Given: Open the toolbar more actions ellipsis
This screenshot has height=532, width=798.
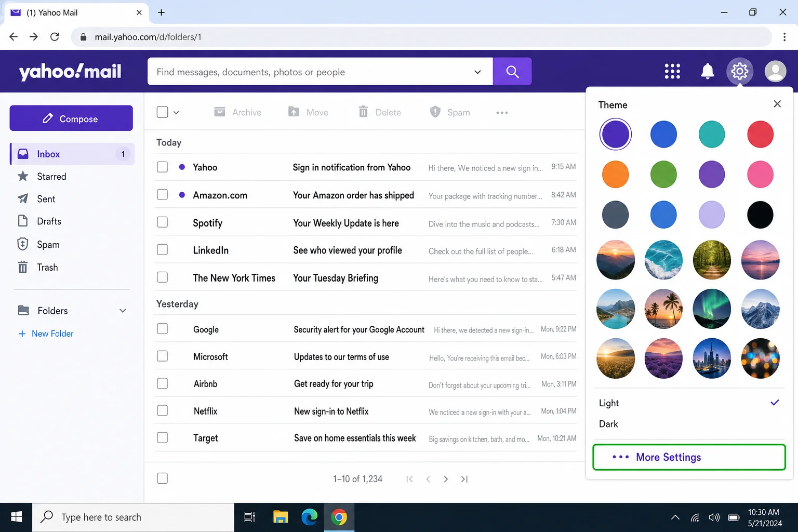Looking at the screenshot, I should click(502, 113).
